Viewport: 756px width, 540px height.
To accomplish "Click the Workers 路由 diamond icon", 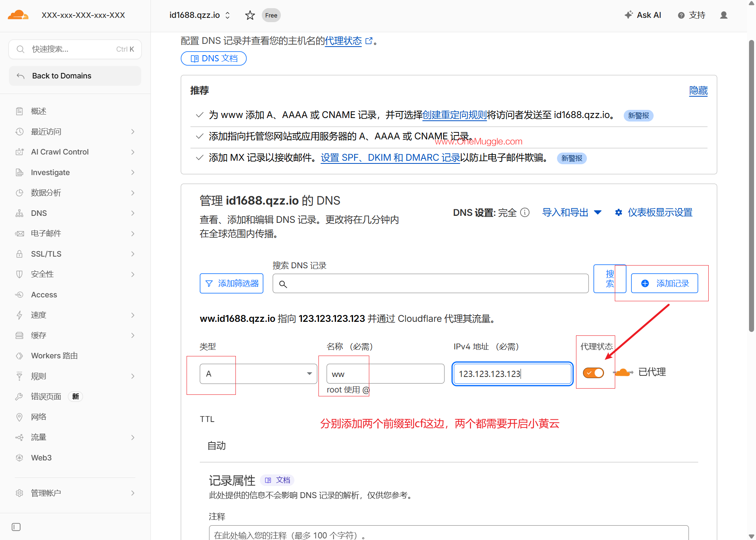I will click(x=19, y=356).
